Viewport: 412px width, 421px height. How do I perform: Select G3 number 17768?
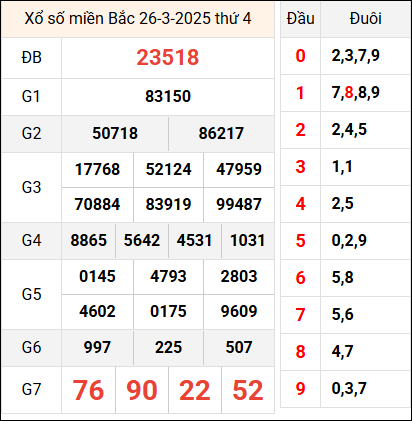(97, 169)
